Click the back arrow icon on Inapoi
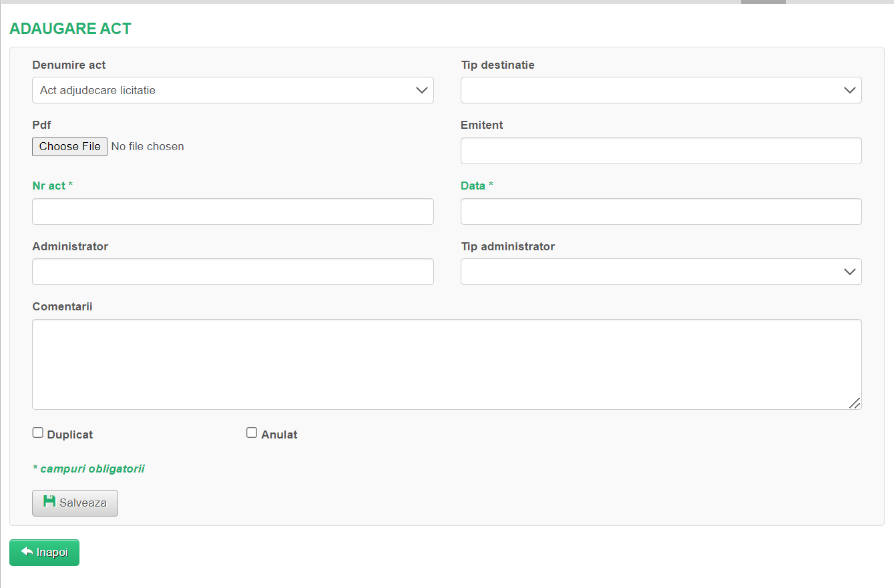 [x=27, y=551]
